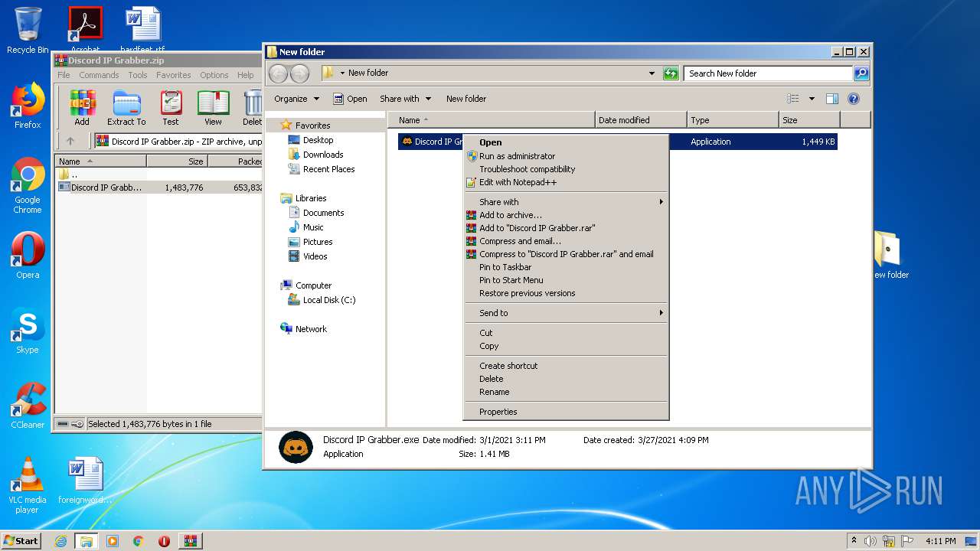Sort by Date modified column

pos(640,120)
